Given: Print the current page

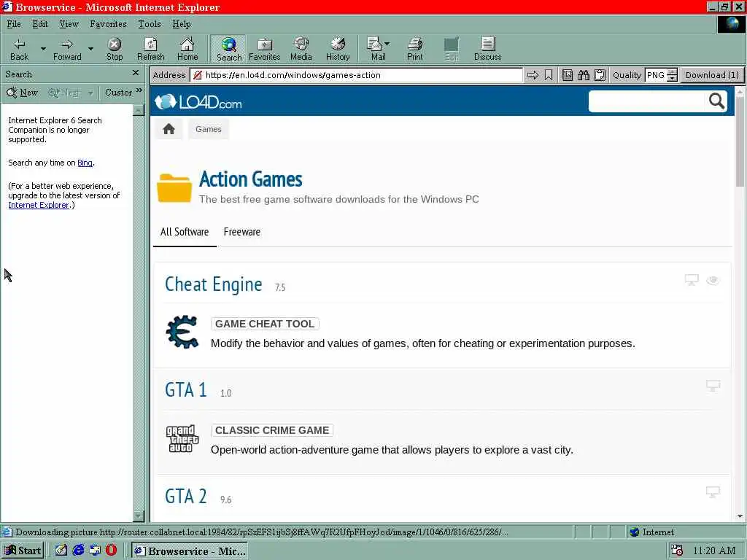Looking at the screenshot, I should coord(415,49).
